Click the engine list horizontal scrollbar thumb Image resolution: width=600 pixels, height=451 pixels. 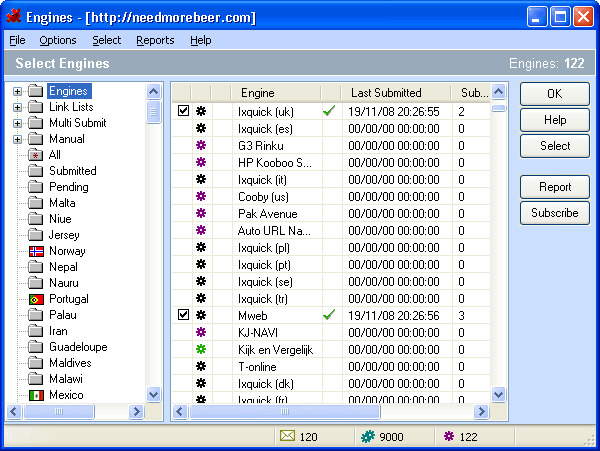(285, 411)
